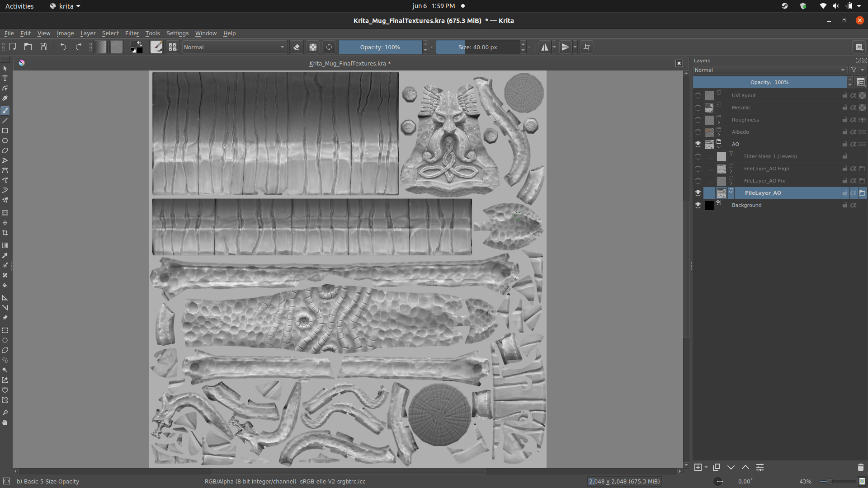
Task: Toggle eraser mode in the toolbar
Action: point(297,47)
